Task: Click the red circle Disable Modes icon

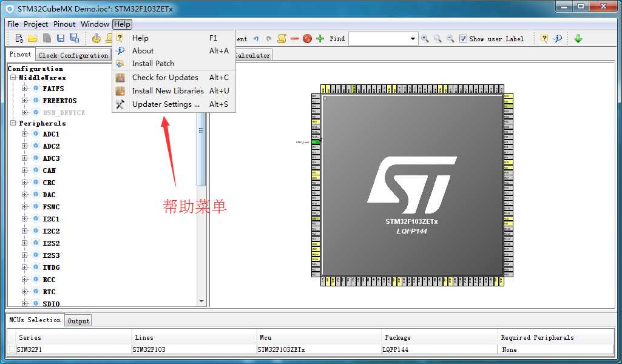Action: point(307,38)
